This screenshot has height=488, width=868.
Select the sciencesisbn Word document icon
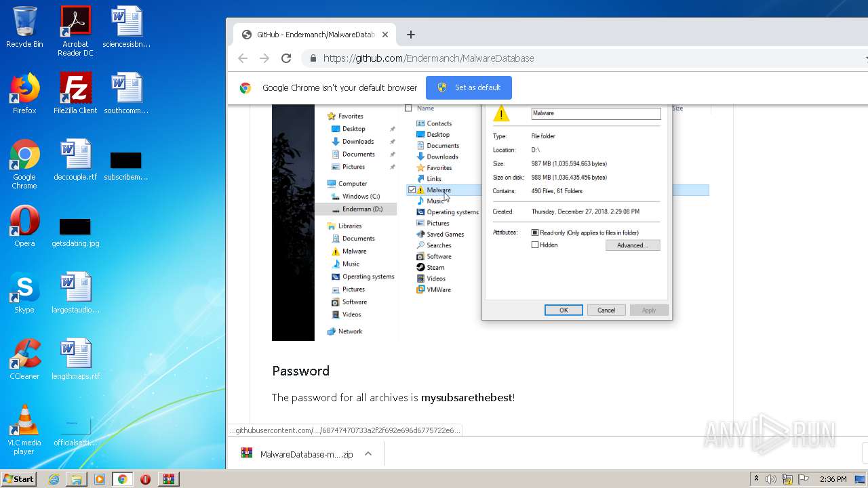pyautogui.click(x=126, y=27)
